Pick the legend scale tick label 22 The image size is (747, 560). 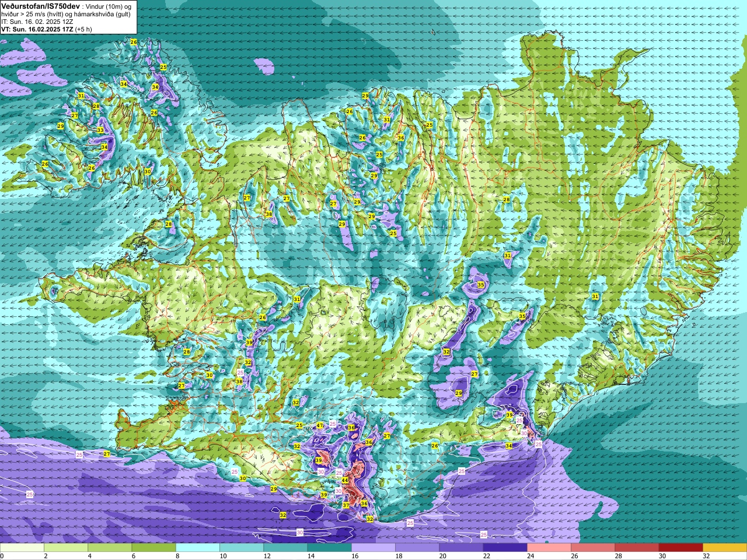486,556
